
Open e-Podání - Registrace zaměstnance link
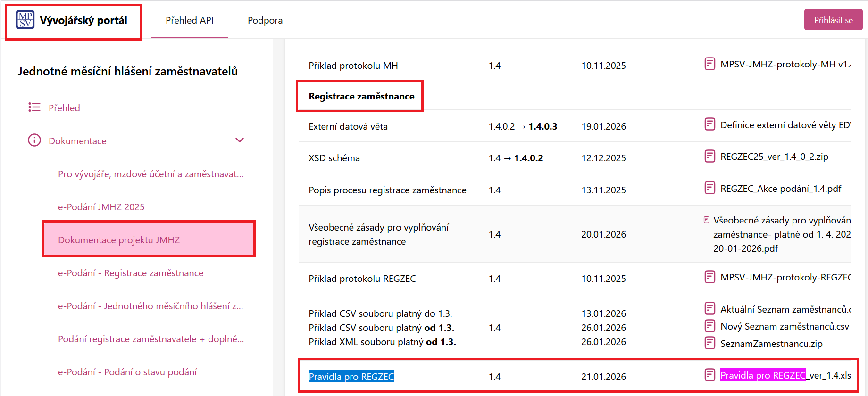(x=130, y=273)
